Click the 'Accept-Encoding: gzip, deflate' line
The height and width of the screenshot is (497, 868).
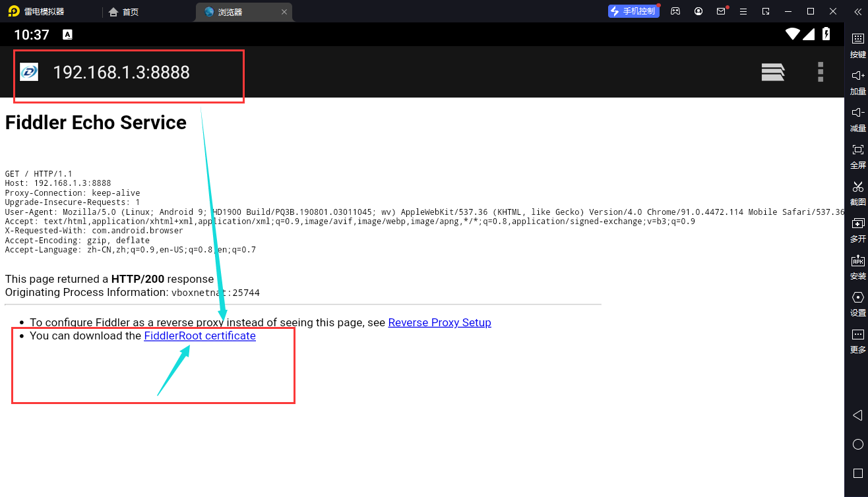77,241
